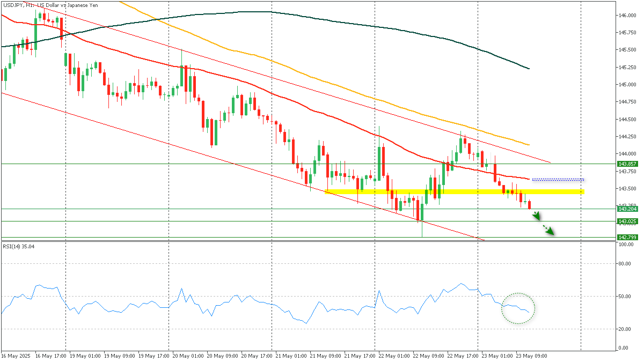Click the RSI 20.00 scale label

coord(625,329)
